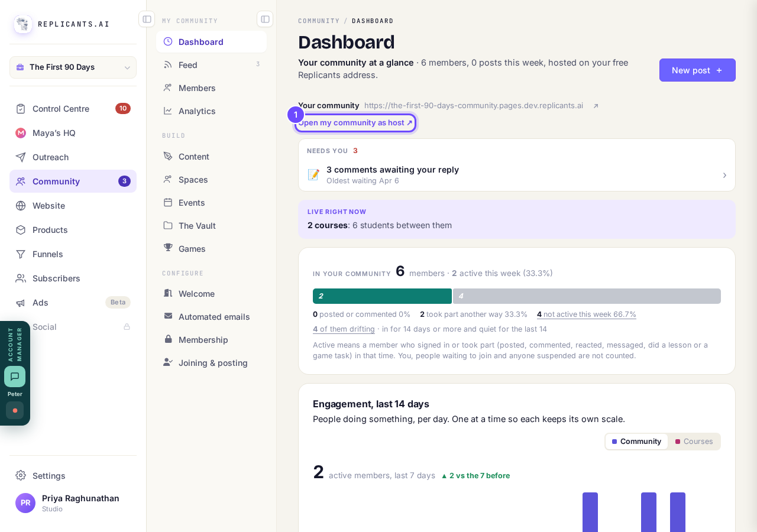
Task: Click the purple Community legend swatch
Action: pyautogui.click(x=614, y=442)
